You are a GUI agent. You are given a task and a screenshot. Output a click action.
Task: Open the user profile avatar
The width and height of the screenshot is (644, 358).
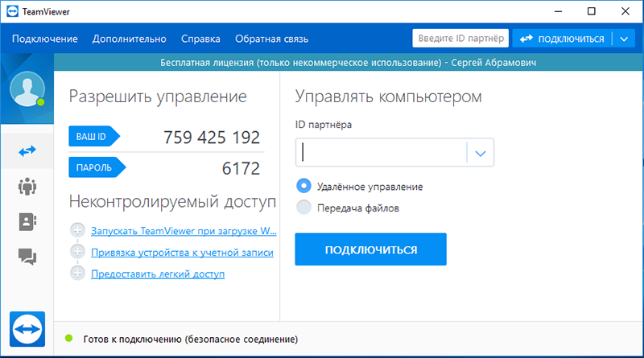coord(27,88)
